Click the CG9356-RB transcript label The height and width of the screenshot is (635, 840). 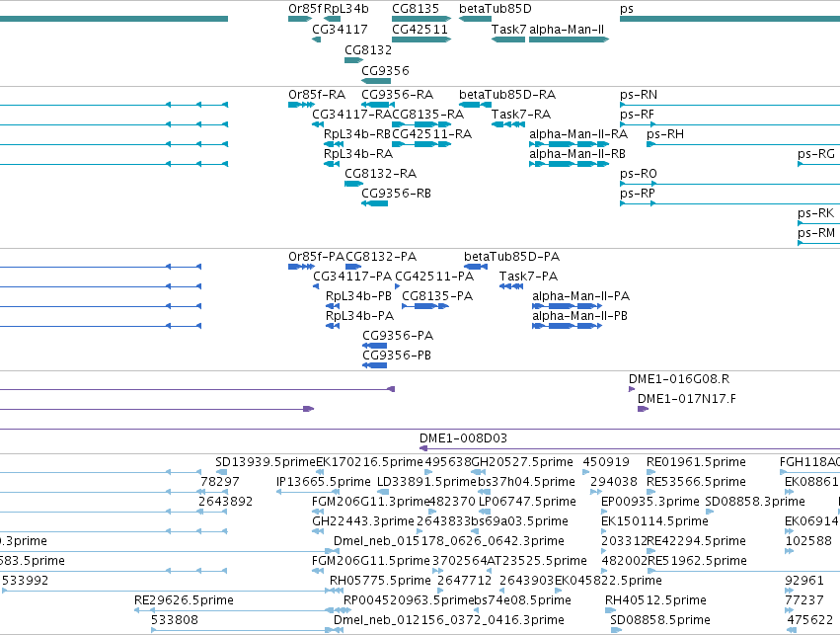pyautogui.click(x=396, y=194)
